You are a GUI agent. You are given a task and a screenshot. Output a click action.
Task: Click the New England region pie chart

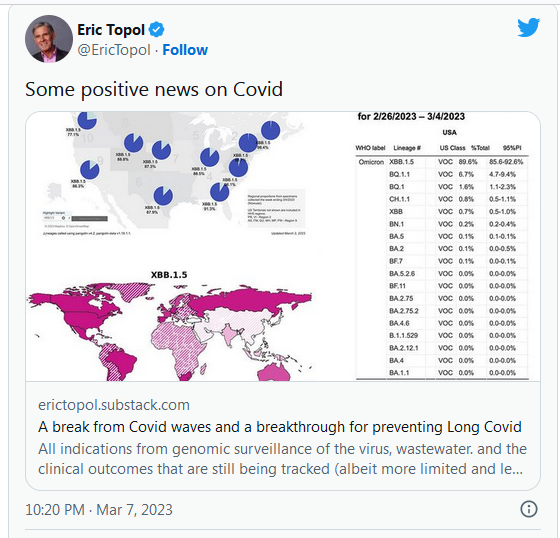270,130
